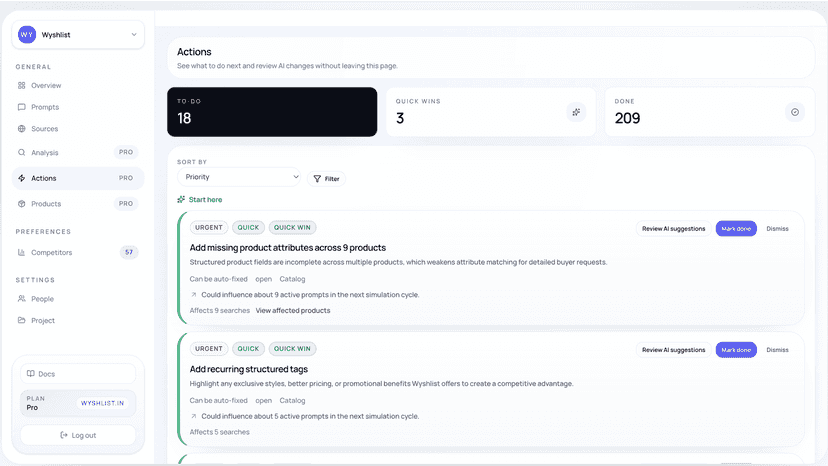828x466 pixels.
Task: Click the Filter button
Action: [x=326, y=179]
